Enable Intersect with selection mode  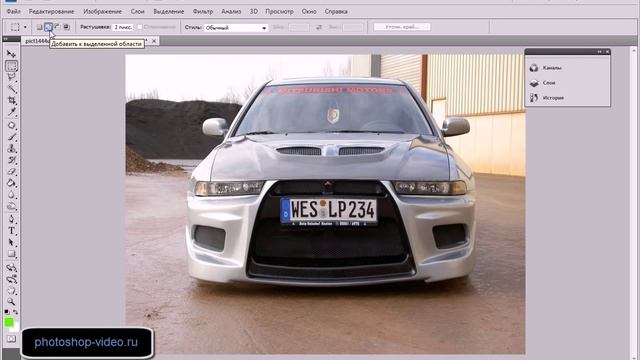click(66, 27)
